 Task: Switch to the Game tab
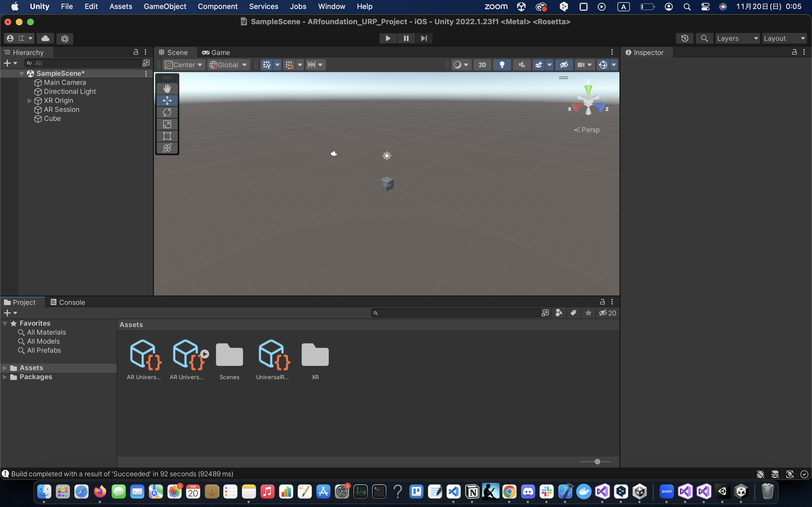[216, 52]
